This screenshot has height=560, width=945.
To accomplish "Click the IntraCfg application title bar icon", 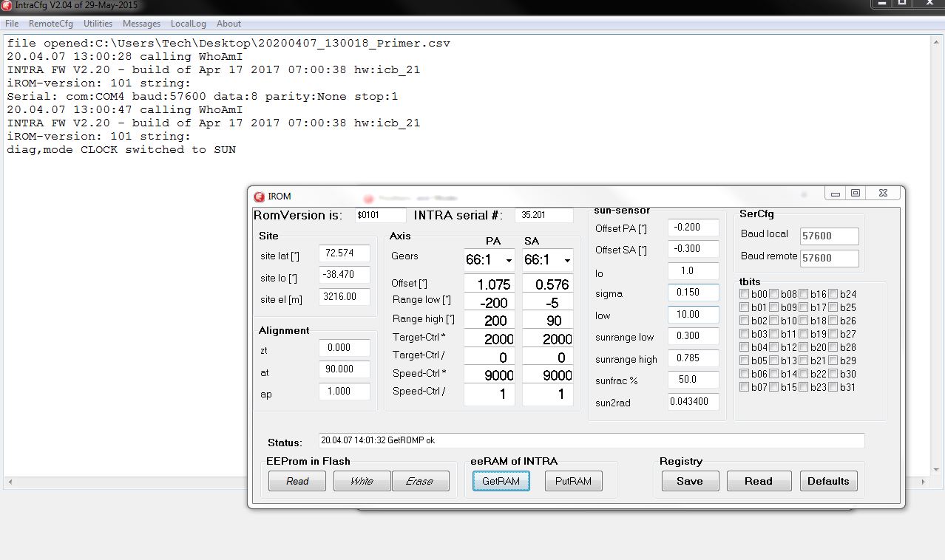I will (x=7, y=5).
